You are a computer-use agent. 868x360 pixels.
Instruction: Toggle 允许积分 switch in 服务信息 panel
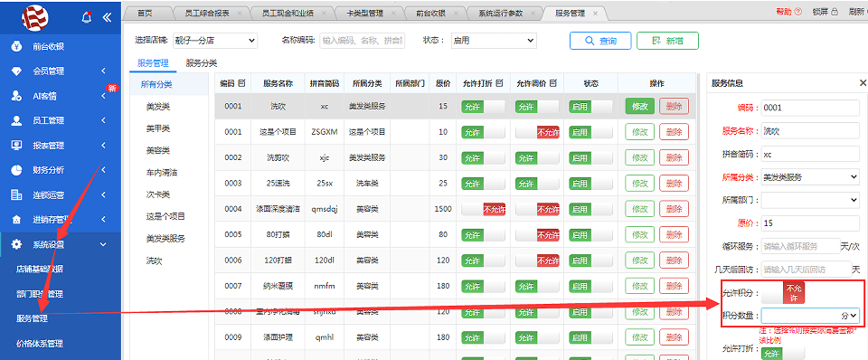click(x=783, y=292)
